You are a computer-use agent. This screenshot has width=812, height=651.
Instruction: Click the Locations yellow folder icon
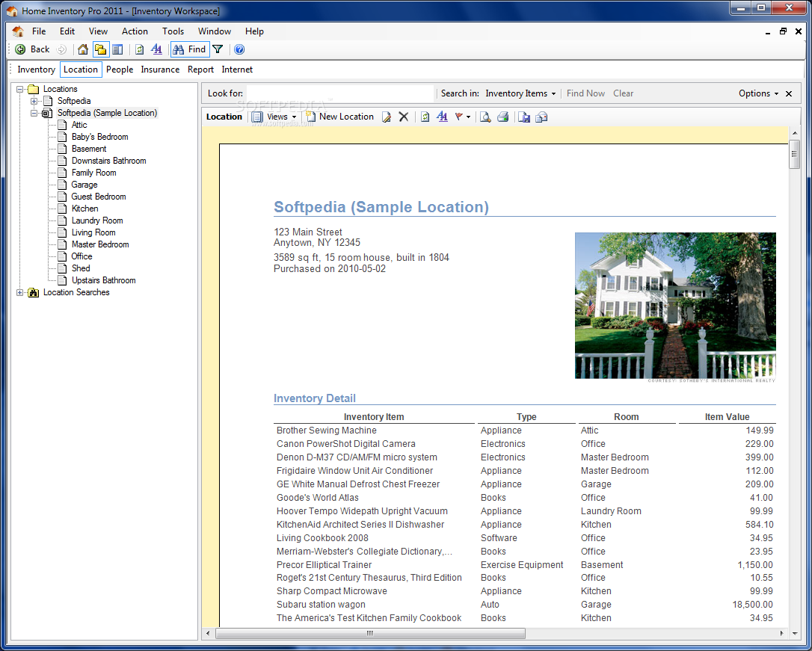[x=33, y=89]
